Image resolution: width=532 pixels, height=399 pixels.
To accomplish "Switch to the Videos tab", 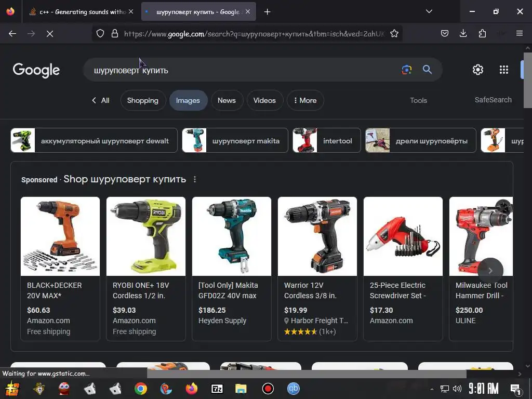I will [264, 100].
